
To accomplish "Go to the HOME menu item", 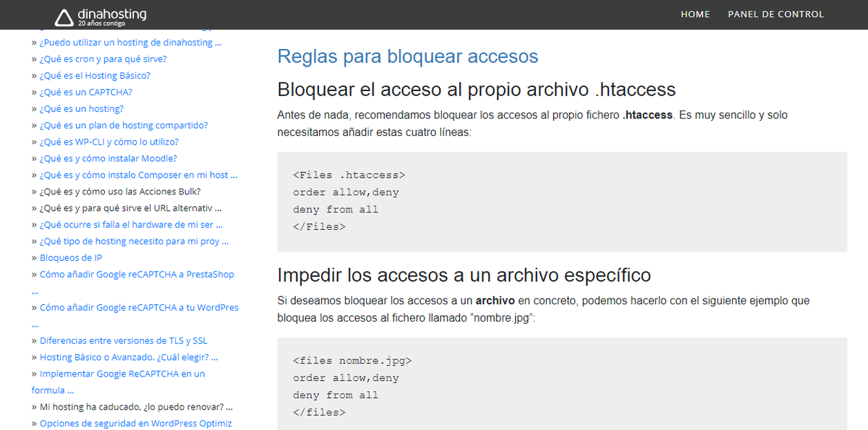I will point(695,14).
